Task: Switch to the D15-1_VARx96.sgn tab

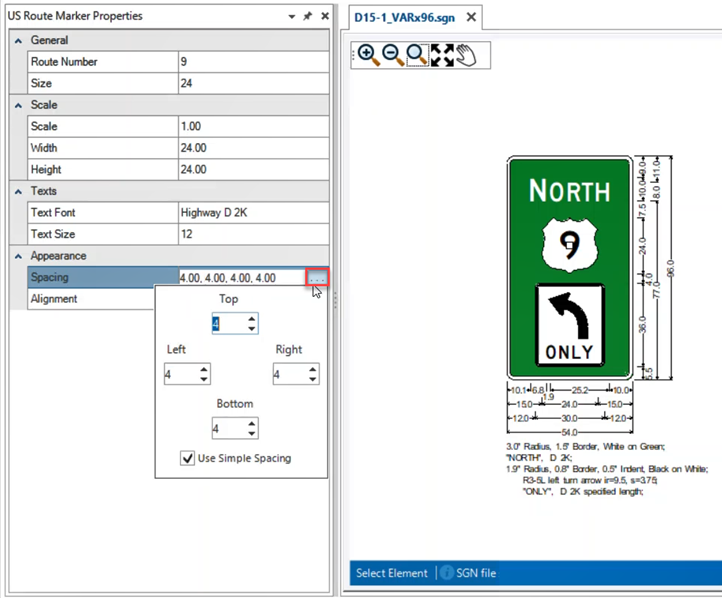Action: click(x=406, y=17)
